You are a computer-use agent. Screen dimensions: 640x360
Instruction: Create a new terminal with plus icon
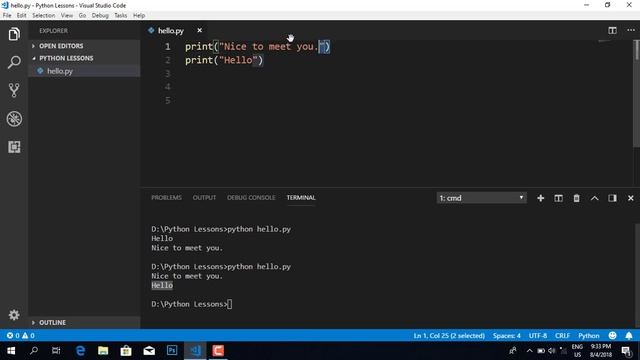(540, 198)
